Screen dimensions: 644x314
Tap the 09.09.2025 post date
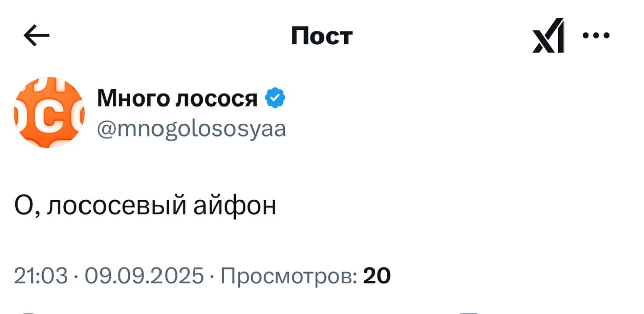pos(144,276)
